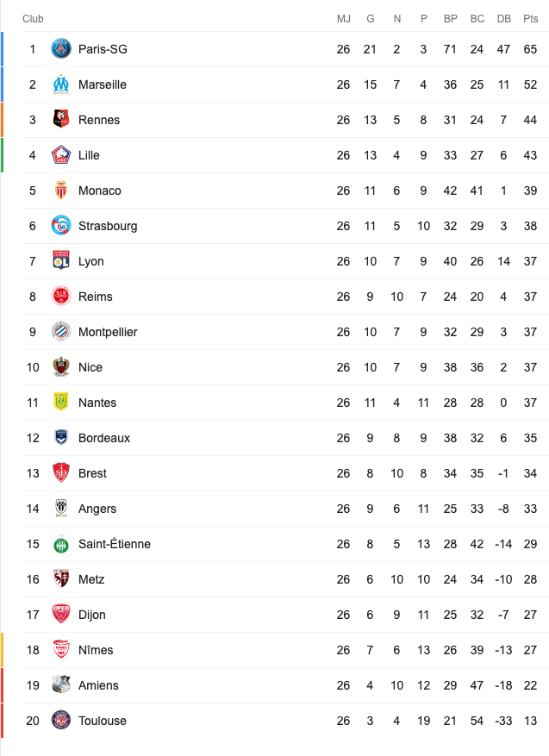Image resolution: width=549 pixels, height=756 pixels.
Task: Open the Bordeaux team link
Action: click(x=104, y=438)
